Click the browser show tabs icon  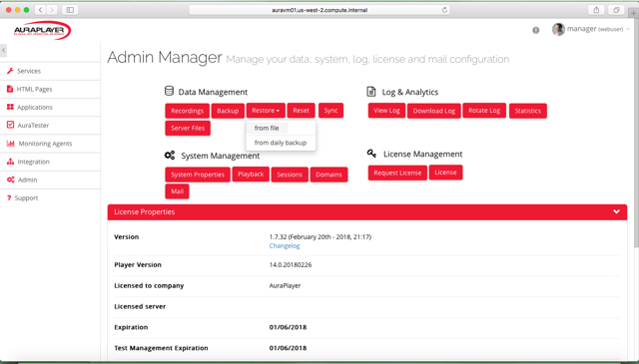click(616, 10)
